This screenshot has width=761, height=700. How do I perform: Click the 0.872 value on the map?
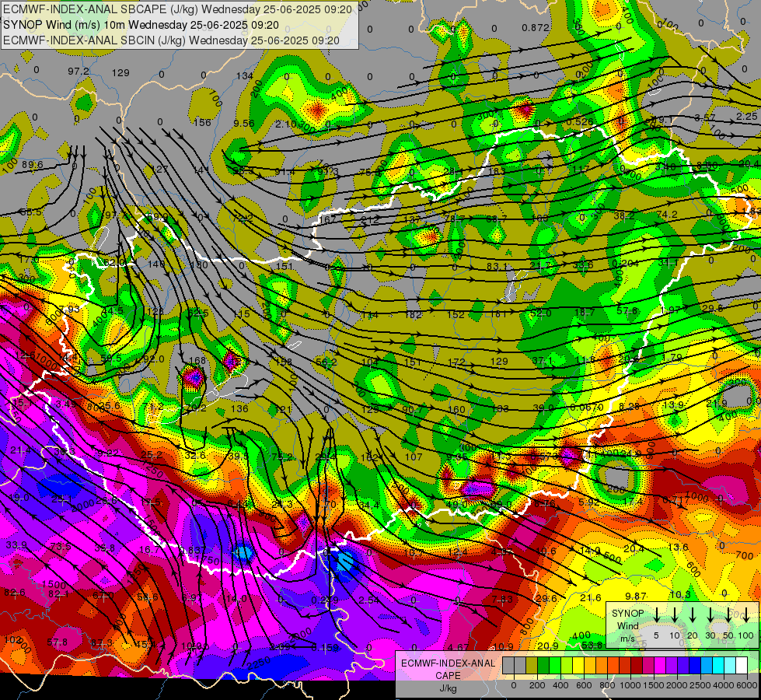[536, 28]
